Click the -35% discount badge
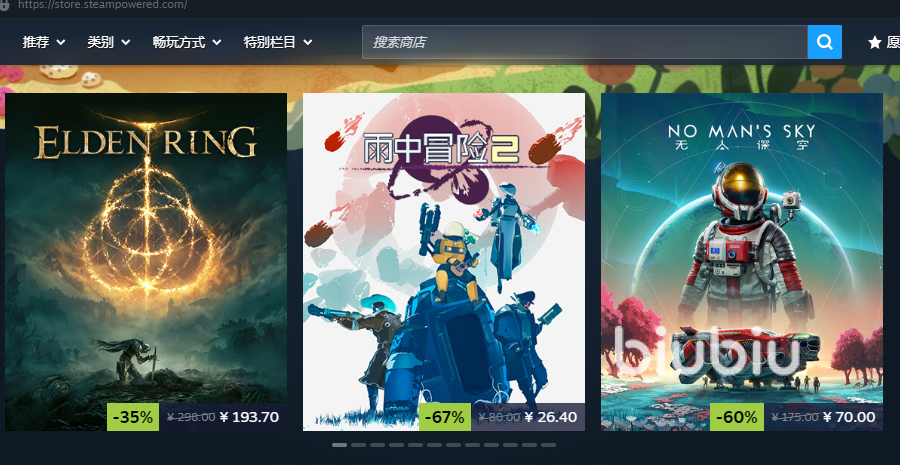 [133, 417]
